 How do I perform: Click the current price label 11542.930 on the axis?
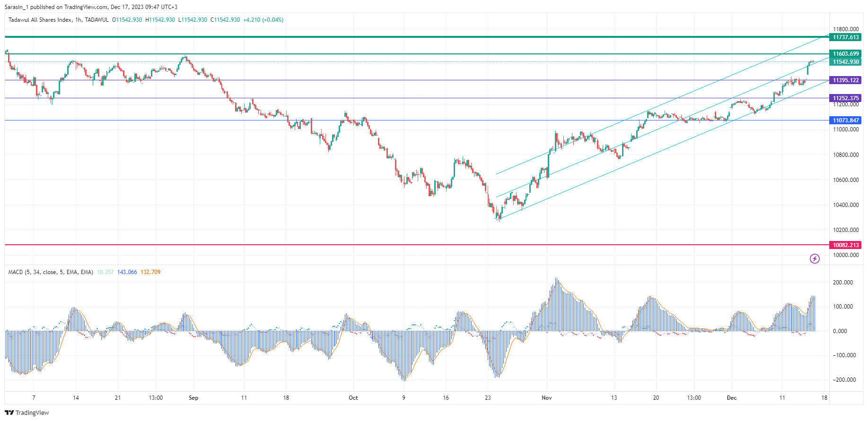[x=846, y=62]
